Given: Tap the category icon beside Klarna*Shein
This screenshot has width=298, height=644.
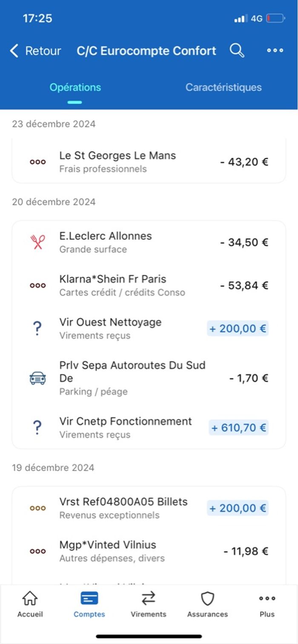Looking at the screenshot, I should click(x=38, y=285).
